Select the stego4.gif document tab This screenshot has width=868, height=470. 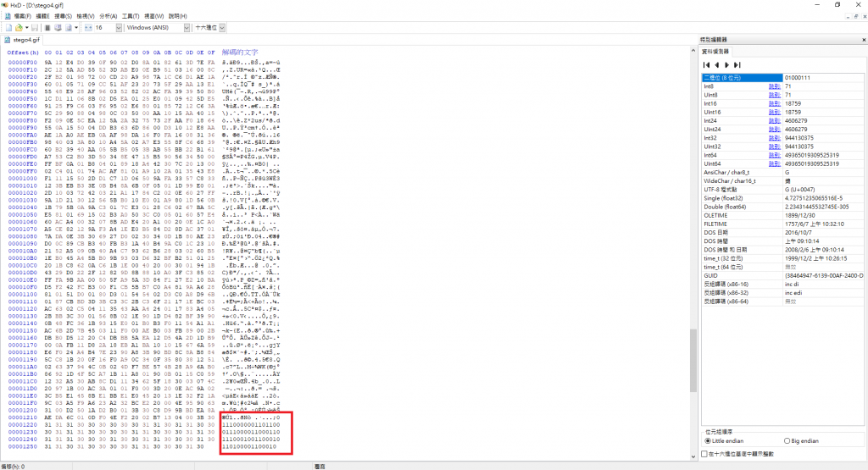(x=22, y=40)
